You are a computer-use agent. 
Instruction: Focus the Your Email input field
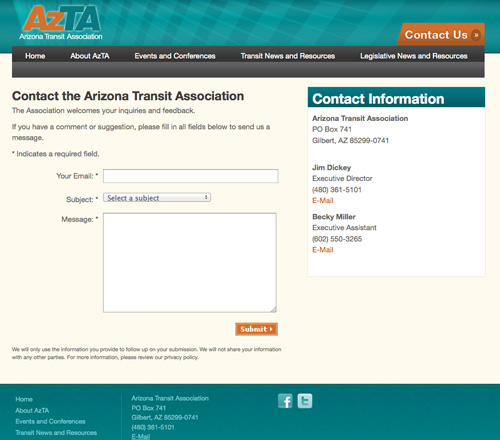point(191,176)
